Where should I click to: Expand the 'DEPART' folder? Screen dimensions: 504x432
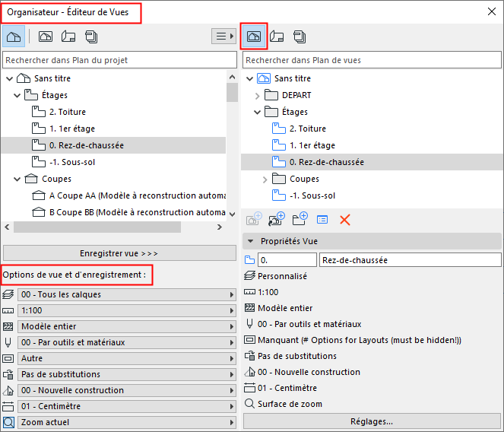coord(258,96)
